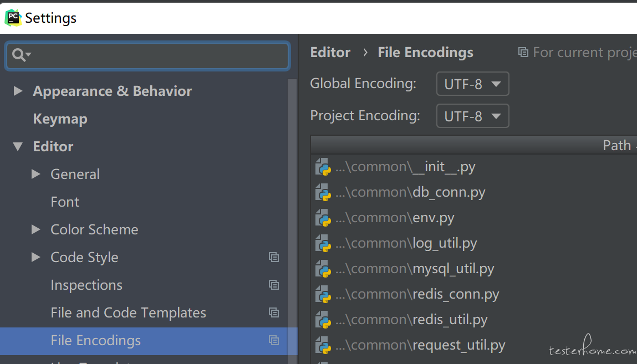637x364 pixels.
Task: Select the common\log_util.py row
Action: tap(473, 243)
